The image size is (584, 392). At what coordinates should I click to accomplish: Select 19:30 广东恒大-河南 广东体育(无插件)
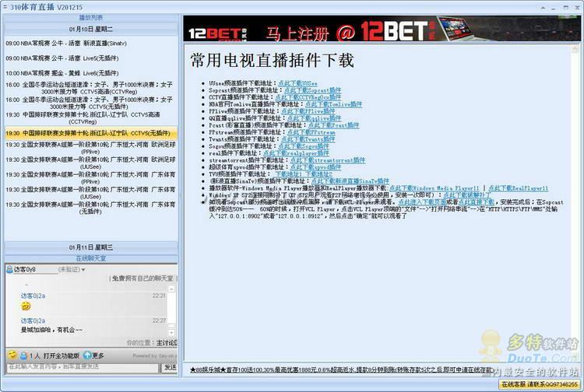click(91, 208)
